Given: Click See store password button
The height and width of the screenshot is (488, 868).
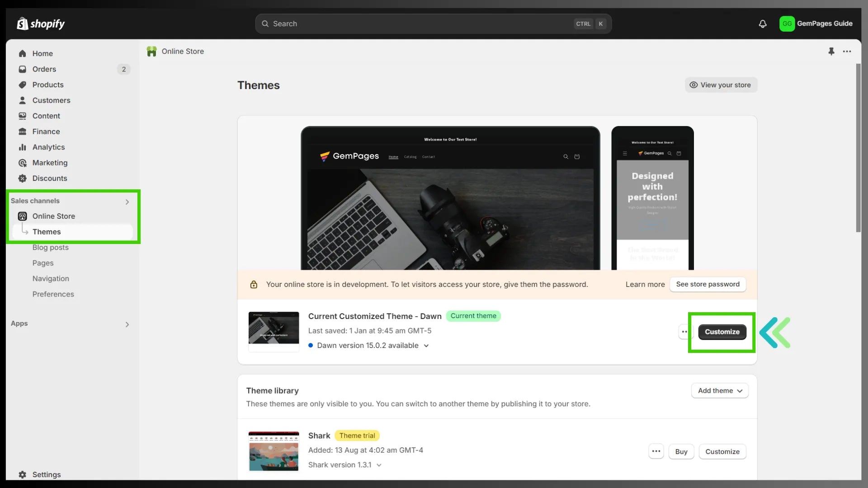Looking at the screenshot, I should (708, 284).
